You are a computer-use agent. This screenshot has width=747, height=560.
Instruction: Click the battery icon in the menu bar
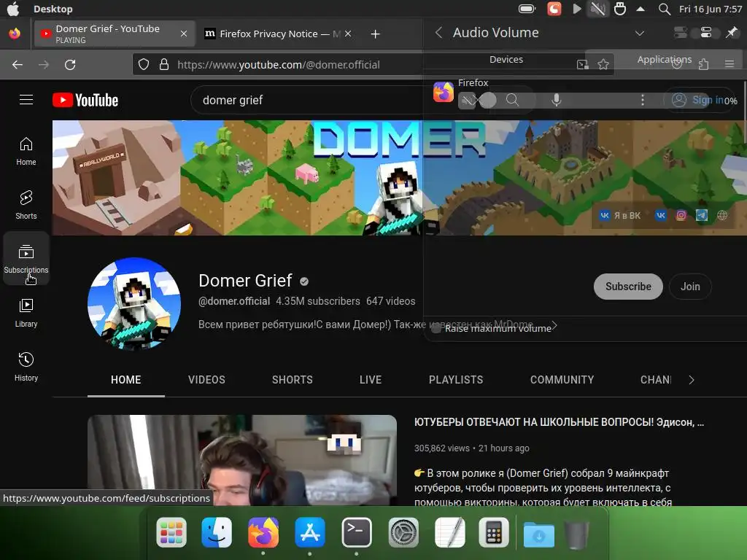[x=527, y=9]
